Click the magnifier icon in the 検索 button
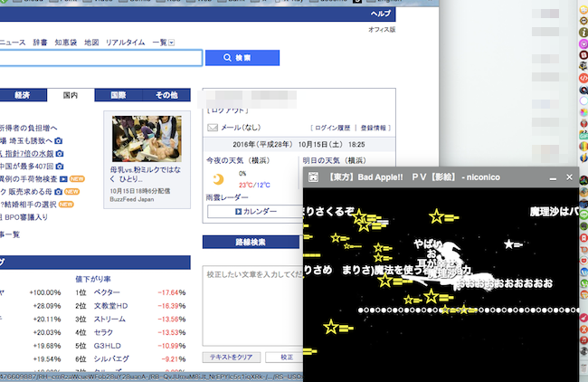Image resolution: width=588 pixels, height=382 pixels. tap(227, 57)
